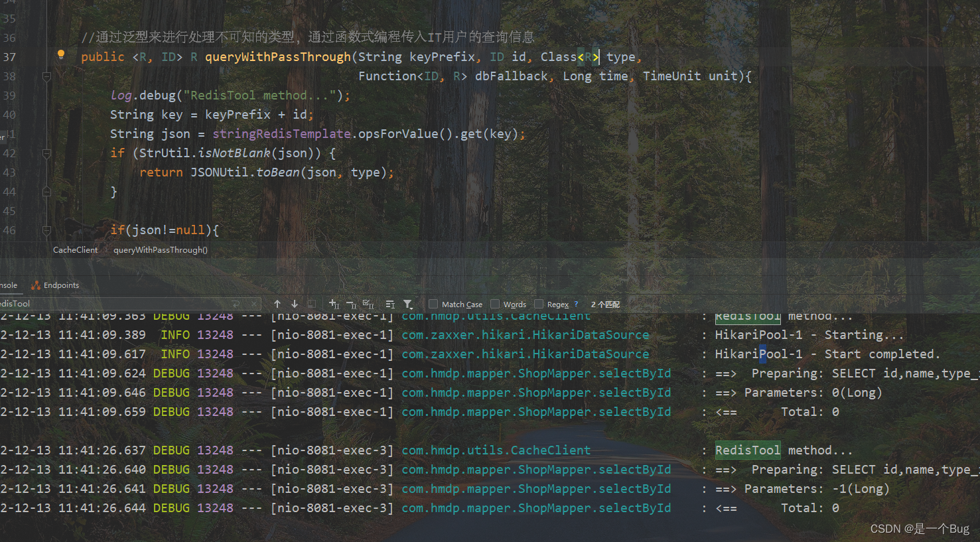
Task: Click dbFallback parameter on line 38
Action: pos(512,76)
